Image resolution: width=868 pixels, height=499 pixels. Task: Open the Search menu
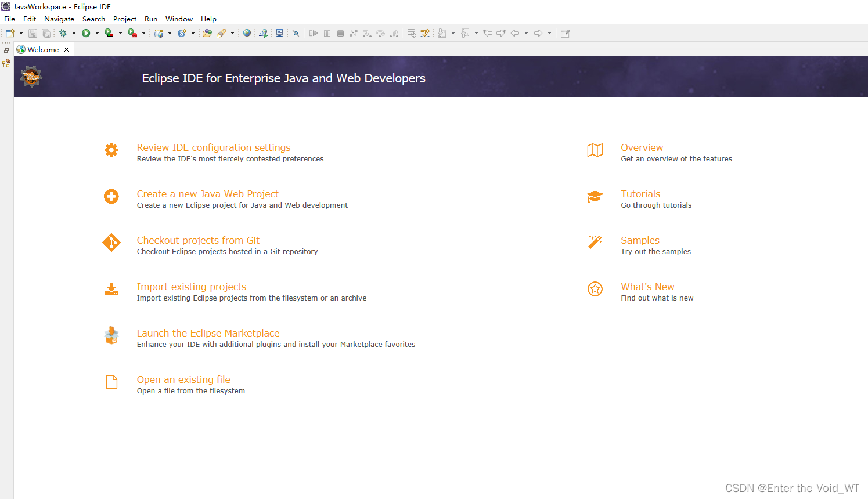(x=93, y=19)
